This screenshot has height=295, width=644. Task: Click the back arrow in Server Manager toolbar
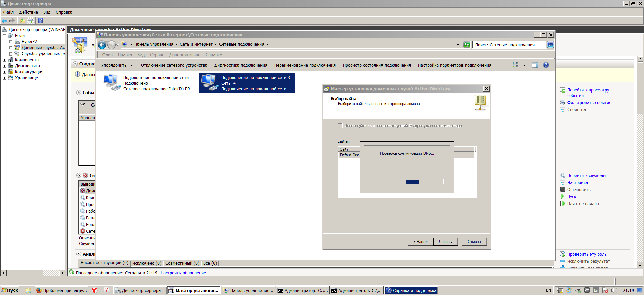5,21
